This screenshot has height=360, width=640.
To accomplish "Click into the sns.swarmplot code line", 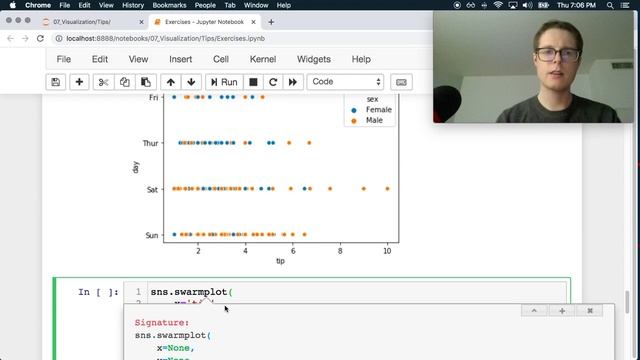I will click(191, 292).
